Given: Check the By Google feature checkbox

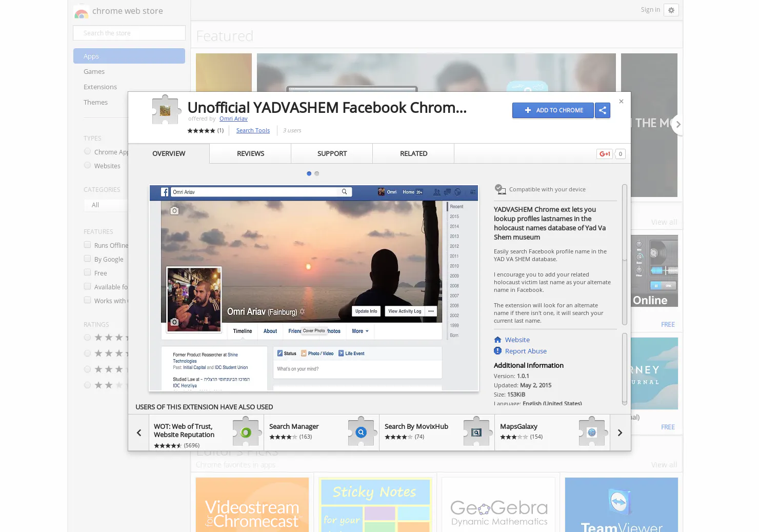Looking at the screenshot, I should 87,259.
